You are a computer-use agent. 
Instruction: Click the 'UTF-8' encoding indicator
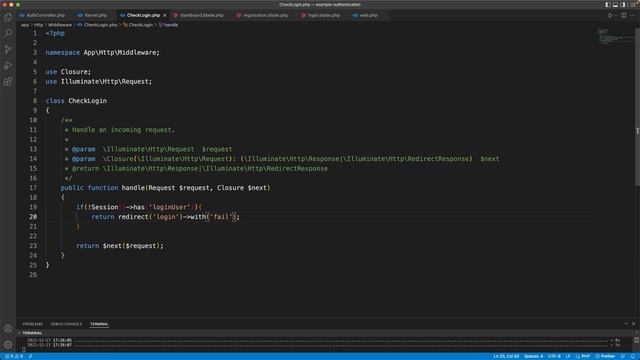[x=554, y=356]
